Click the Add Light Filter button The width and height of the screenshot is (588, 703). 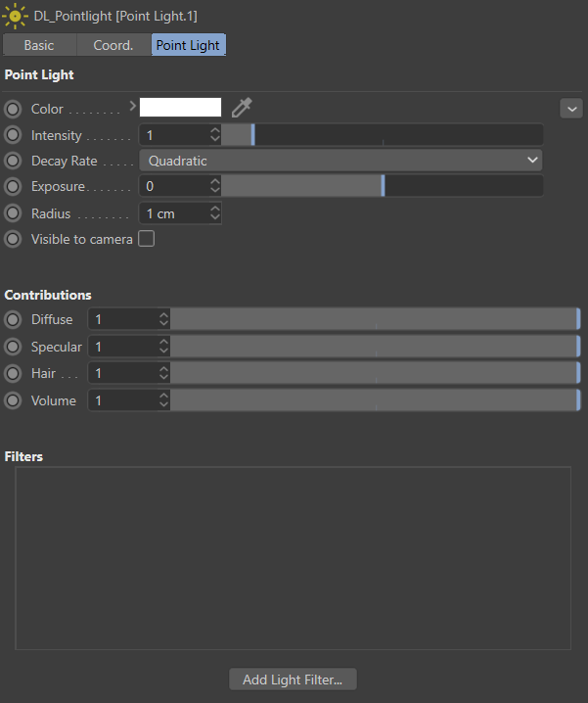click(293, 680)
